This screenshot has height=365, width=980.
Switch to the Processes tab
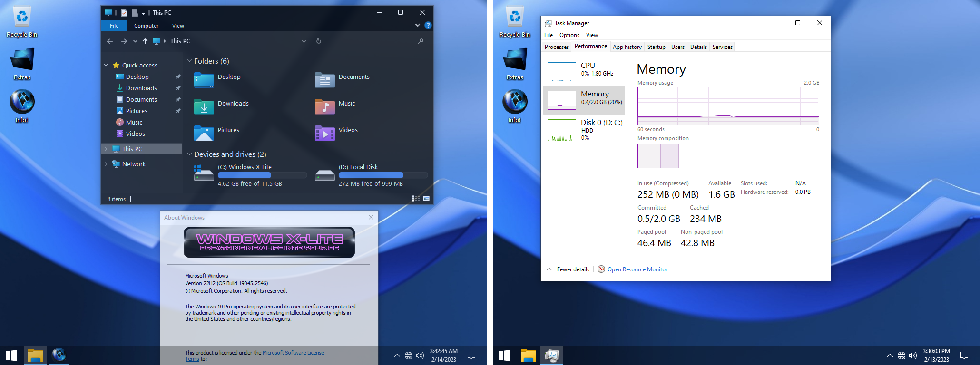point(557,47)
